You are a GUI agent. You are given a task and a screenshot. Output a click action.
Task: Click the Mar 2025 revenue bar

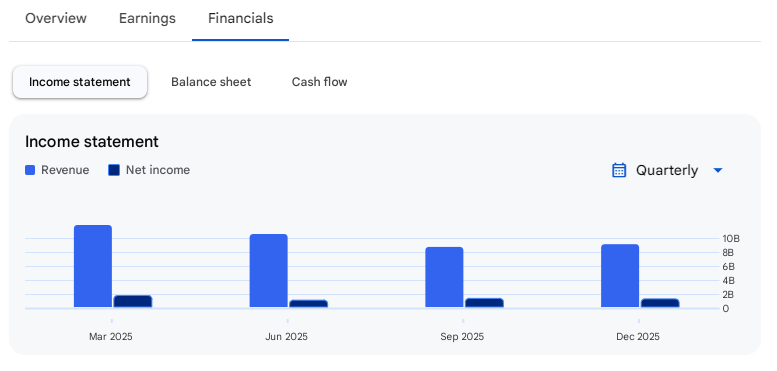pyautogui.click(x=93, y=266)
